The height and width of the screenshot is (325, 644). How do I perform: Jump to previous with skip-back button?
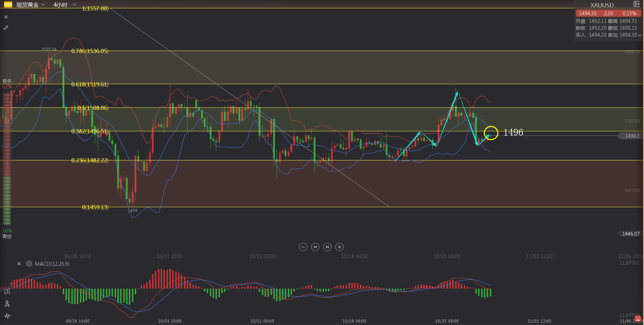(x=315, y=247)
